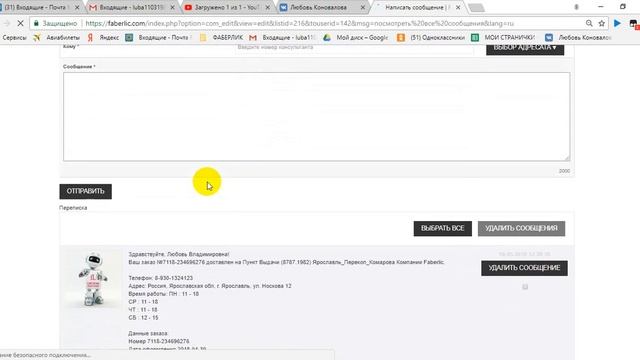This screenshot has height=360, width=640.
Task: Open the ВЫБОР АДРЕСАТА dropdown
Action: (x=525, y=48)
